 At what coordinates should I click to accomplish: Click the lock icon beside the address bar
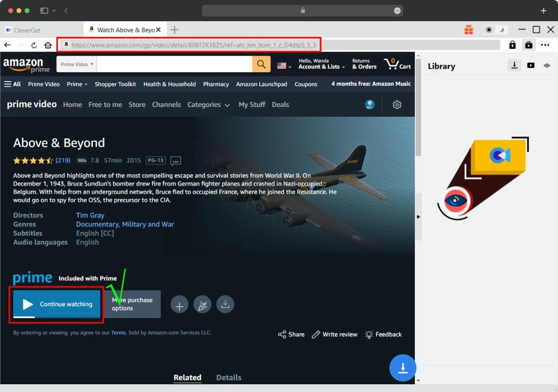click(x=512, y=45)
